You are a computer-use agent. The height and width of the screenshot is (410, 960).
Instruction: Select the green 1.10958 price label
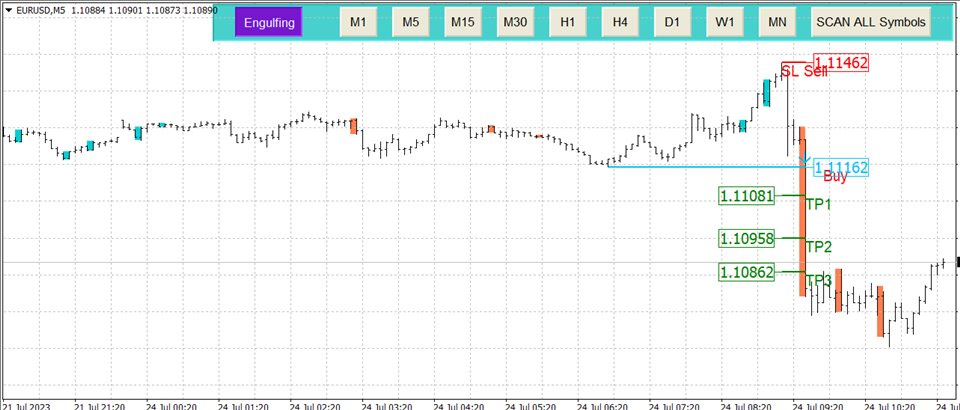[746, 239]
